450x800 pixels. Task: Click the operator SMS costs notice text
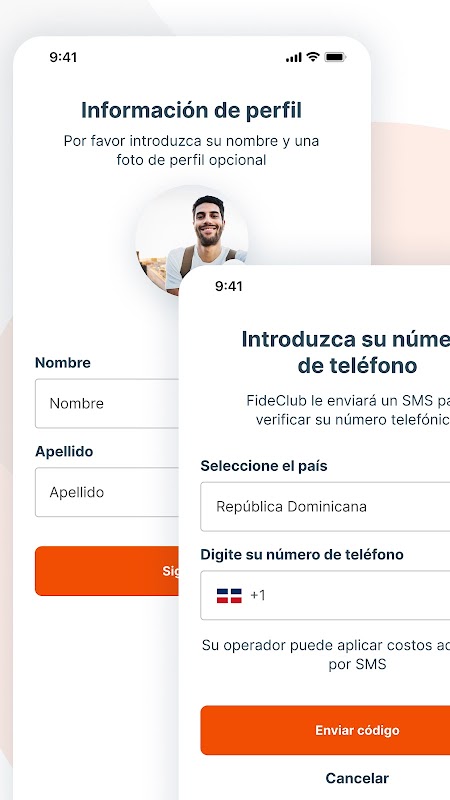click(326, 655)
